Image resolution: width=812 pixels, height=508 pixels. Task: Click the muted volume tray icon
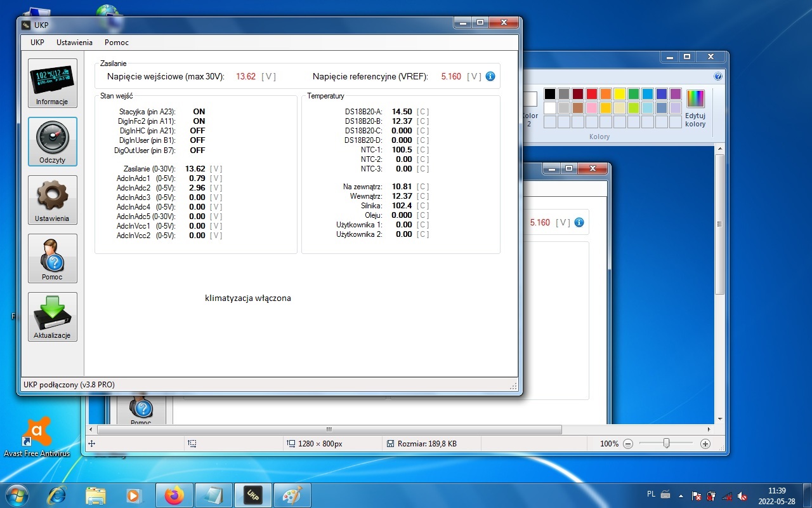click(742, 495)
